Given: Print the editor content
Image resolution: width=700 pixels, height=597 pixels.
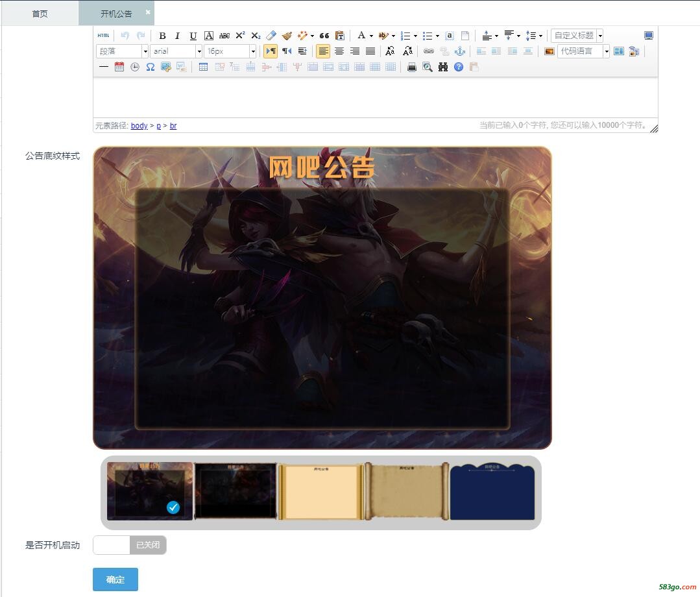Looking at the screenshot, I should [x=412, y=67].
